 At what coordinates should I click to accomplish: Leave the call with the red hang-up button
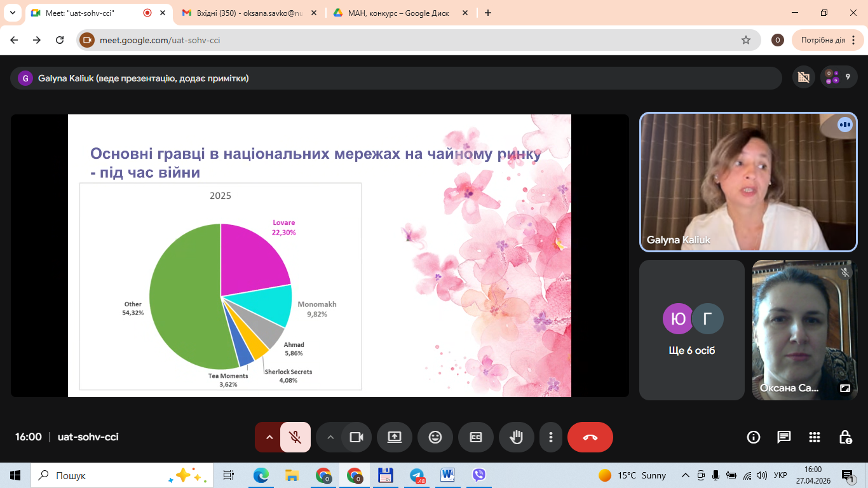coord(590,437)
